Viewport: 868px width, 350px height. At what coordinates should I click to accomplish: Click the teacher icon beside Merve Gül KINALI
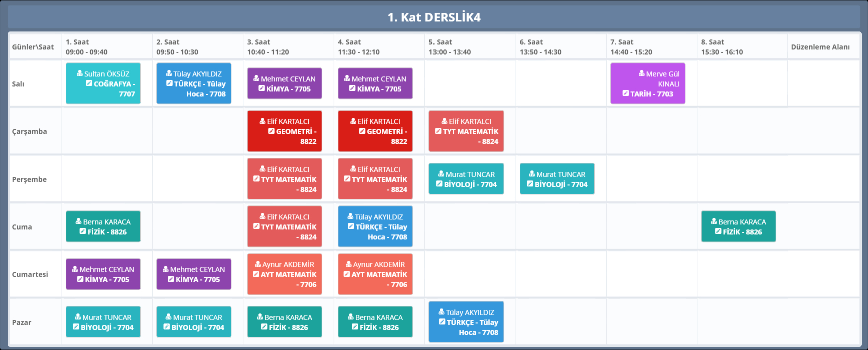[x=641, y=73]
